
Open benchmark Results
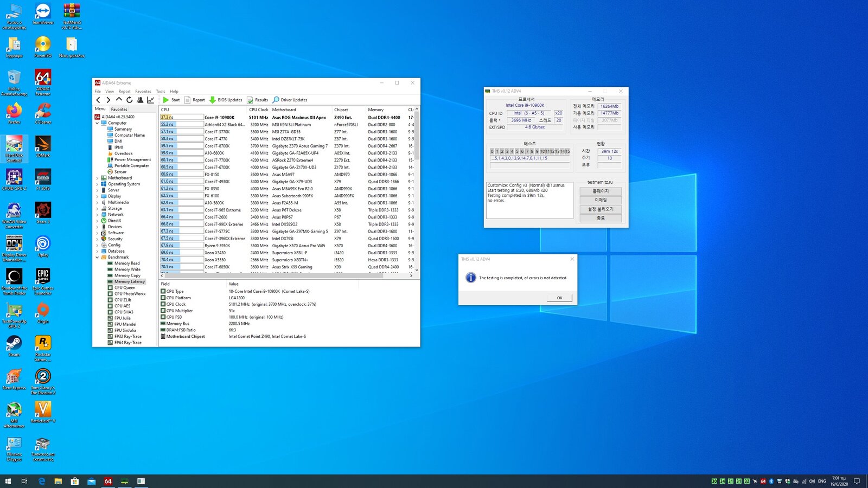pyautogui.click(x=258, y=100)
